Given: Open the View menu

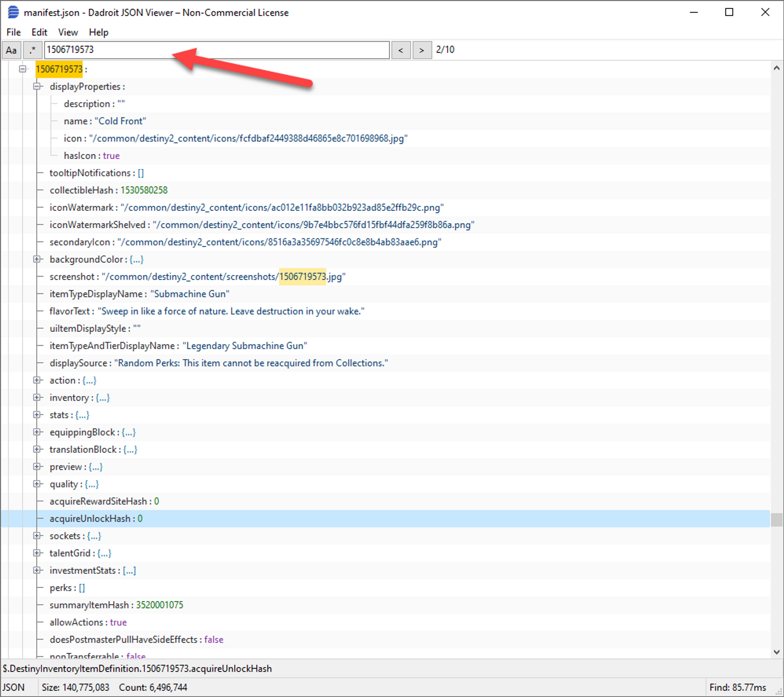Looking at the screenshot, I should point(68,32).
